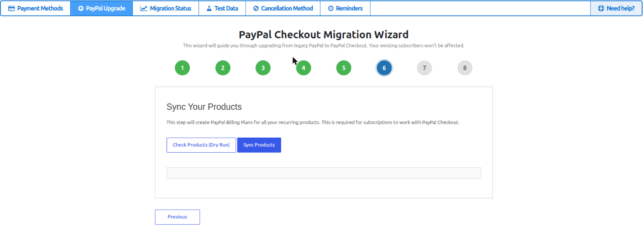This screenshot has height=226, width=644.
Task: Jump to wizard step 1
Action: click(x=182, y=68)
